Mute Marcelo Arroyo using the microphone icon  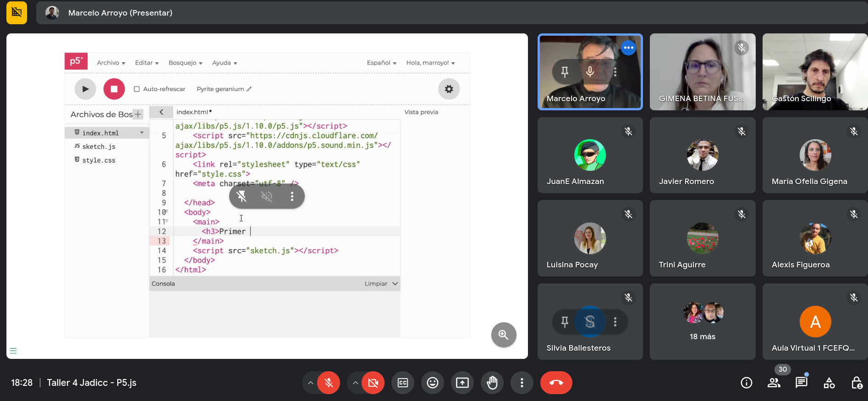click(590, 71)
